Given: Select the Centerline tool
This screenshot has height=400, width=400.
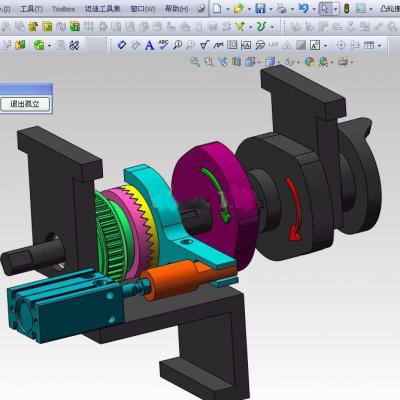Looking at the screenshot, I should 355,45.
